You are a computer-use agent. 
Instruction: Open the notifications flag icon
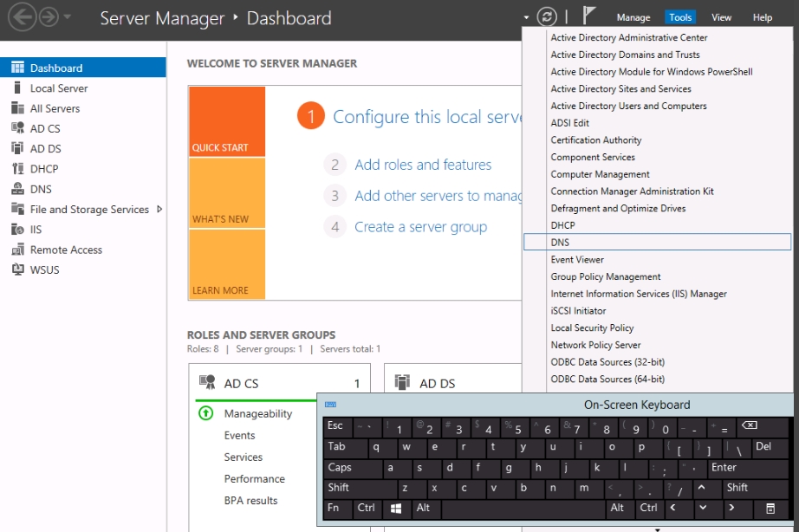[x=588, y=16]
